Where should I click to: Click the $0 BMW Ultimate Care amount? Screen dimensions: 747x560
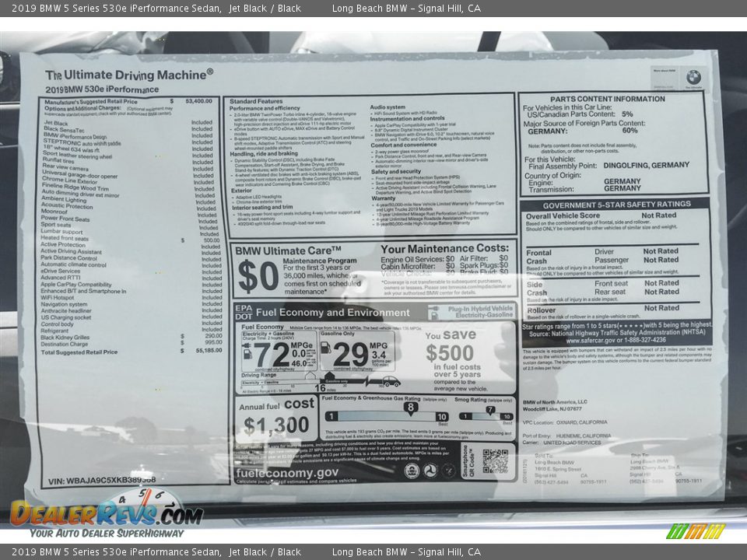258,276
